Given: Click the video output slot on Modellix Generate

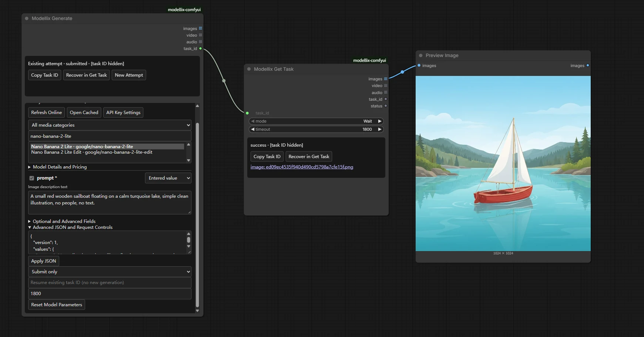Looking at the screenshot, I should point(201,35).
